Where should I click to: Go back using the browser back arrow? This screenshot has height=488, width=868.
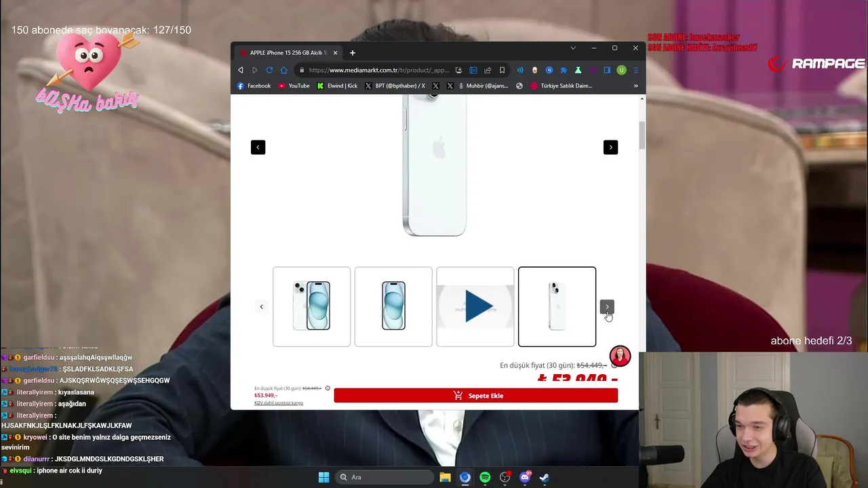tap(240, 70)
